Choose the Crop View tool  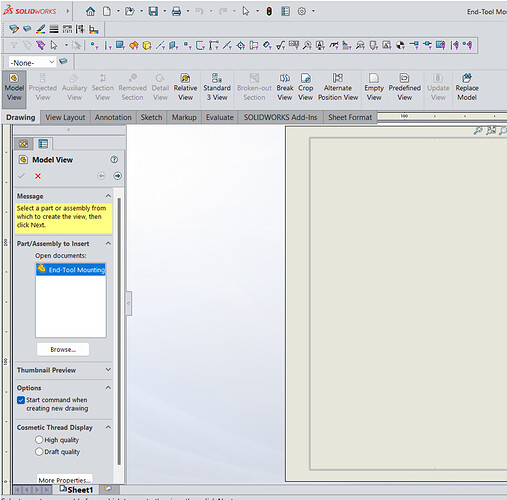(305, 88)
